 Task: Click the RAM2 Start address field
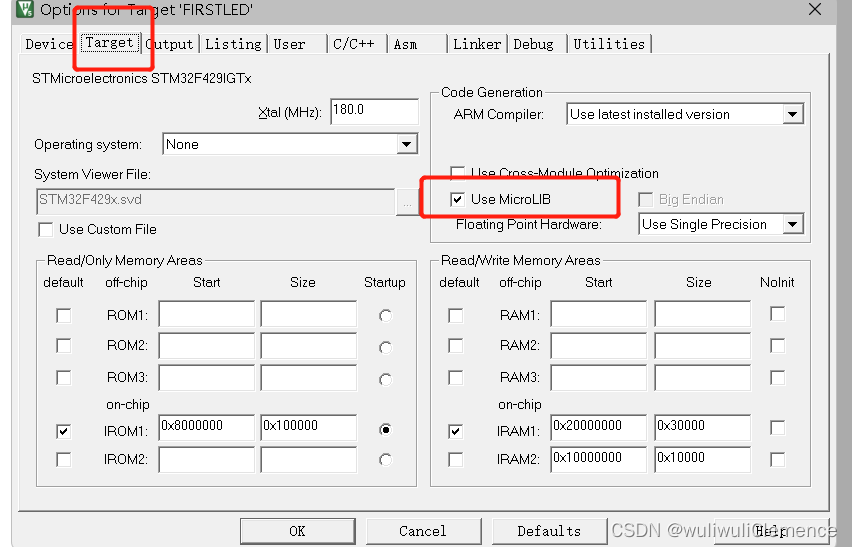click(x=599, y=345)
